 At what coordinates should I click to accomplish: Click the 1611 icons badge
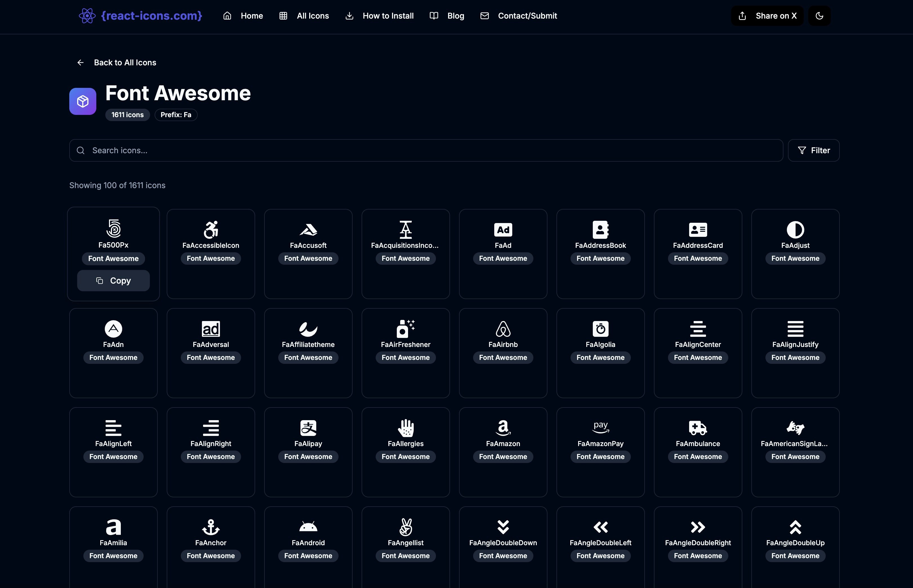[x=127, y=115]
